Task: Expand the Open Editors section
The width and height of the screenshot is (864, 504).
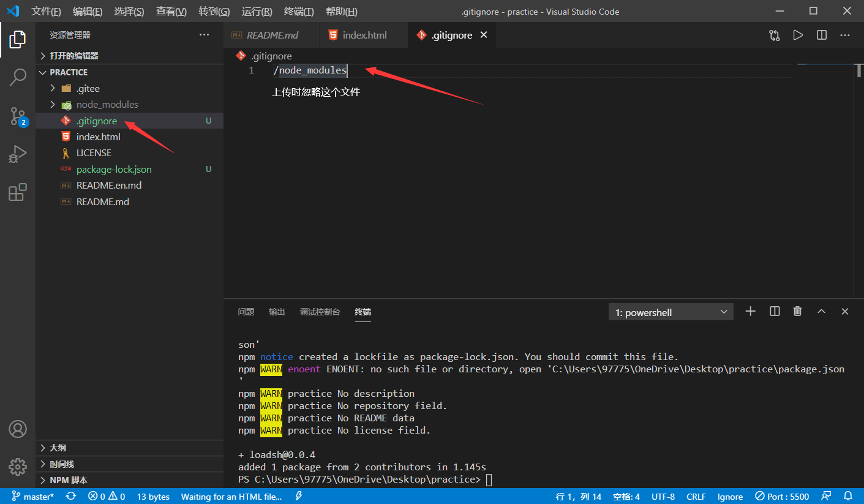Action: point(129,56)
